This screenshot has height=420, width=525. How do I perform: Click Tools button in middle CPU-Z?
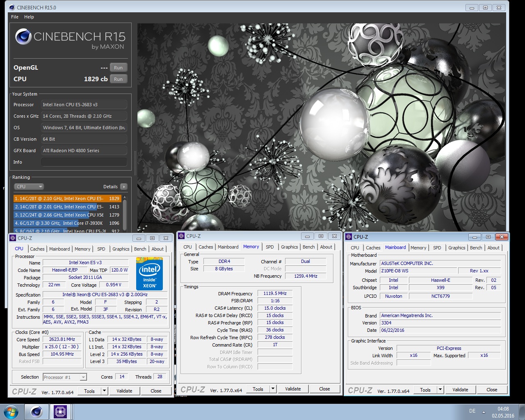258,389
